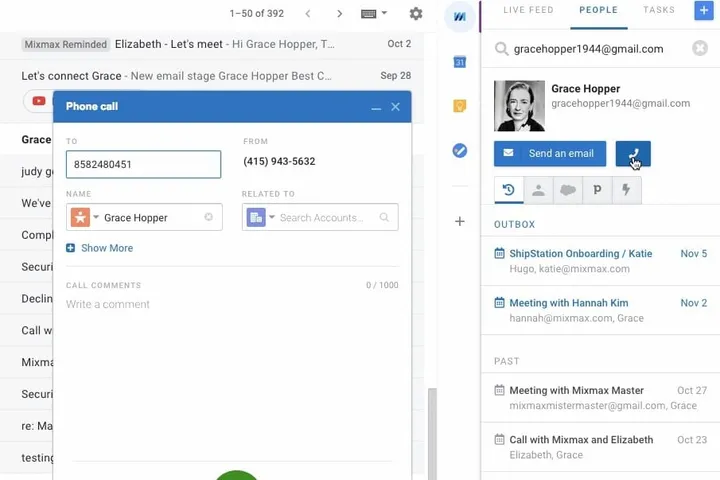Open ShipStation Onboarding / Katie event
720x480 pixels.
[x=601, y=261]
